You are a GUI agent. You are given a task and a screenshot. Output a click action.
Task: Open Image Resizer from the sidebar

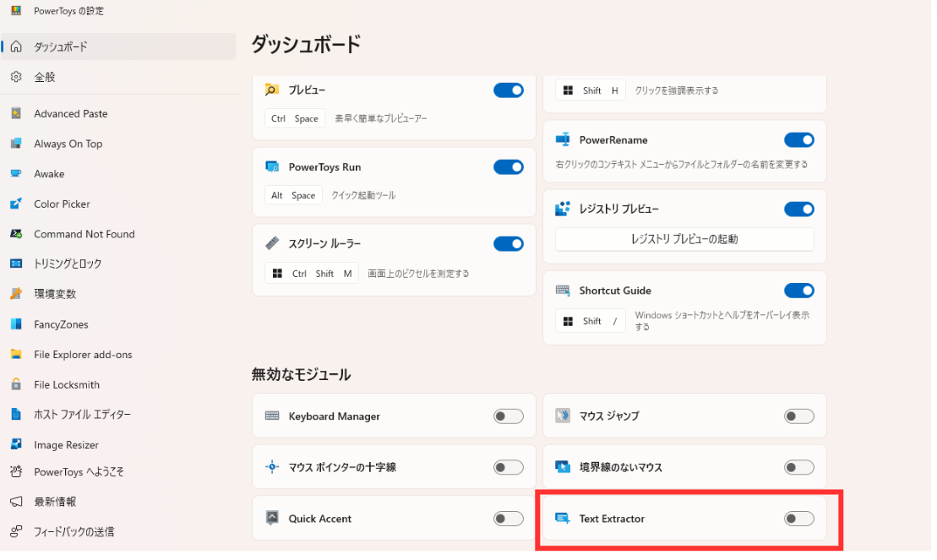[118, 444]
